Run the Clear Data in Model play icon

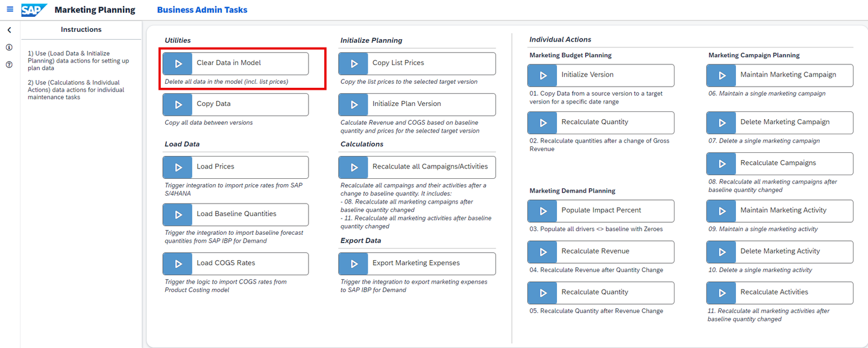pyautogui.click(x=178, y=63)
